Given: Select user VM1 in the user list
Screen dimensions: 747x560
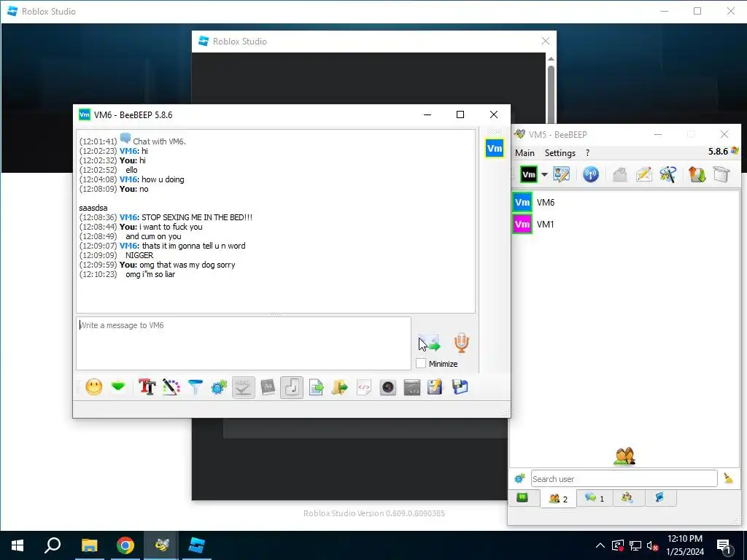Looking at the screenshot, I should (624, 225).
